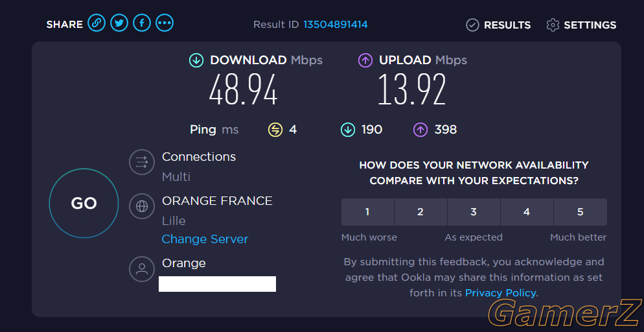Click the globe server icon

click(x=142, y=206)
